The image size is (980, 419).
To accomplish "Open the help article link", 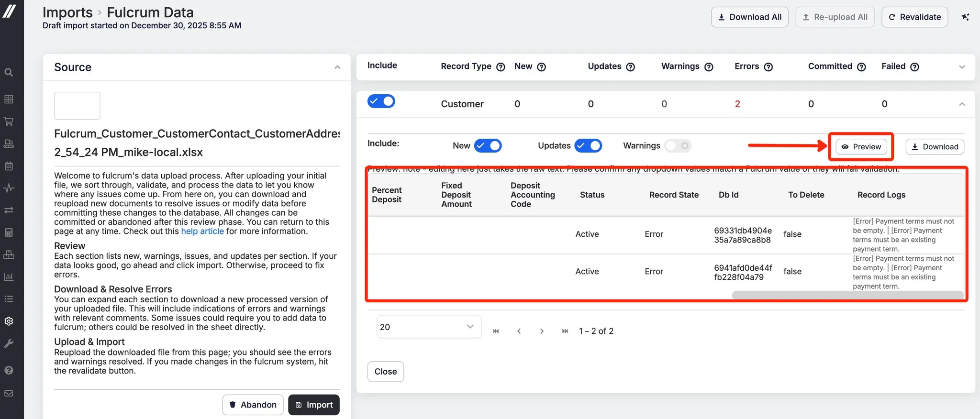I will (x=202, y=231).
